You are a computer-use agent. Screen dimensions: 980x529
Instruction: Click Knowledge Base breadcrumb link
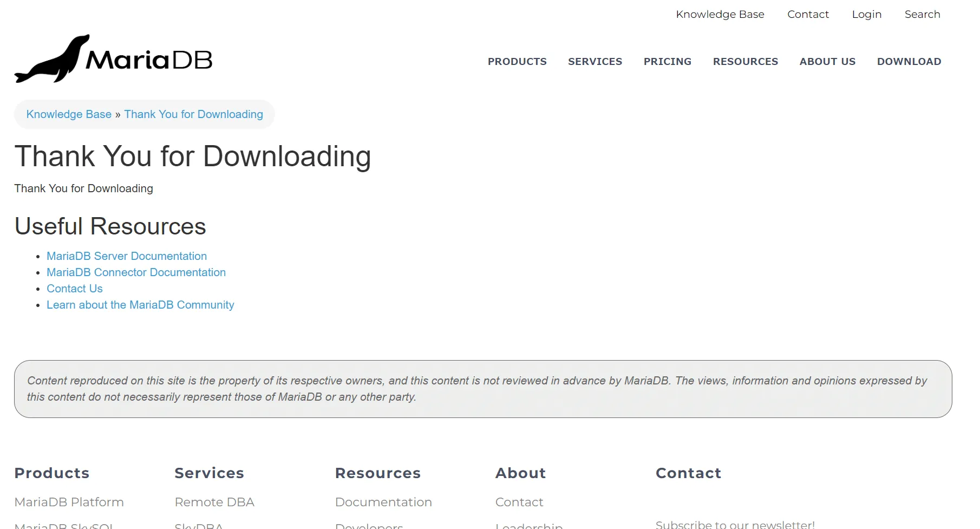pyautogui.click(x=69, y=114)
